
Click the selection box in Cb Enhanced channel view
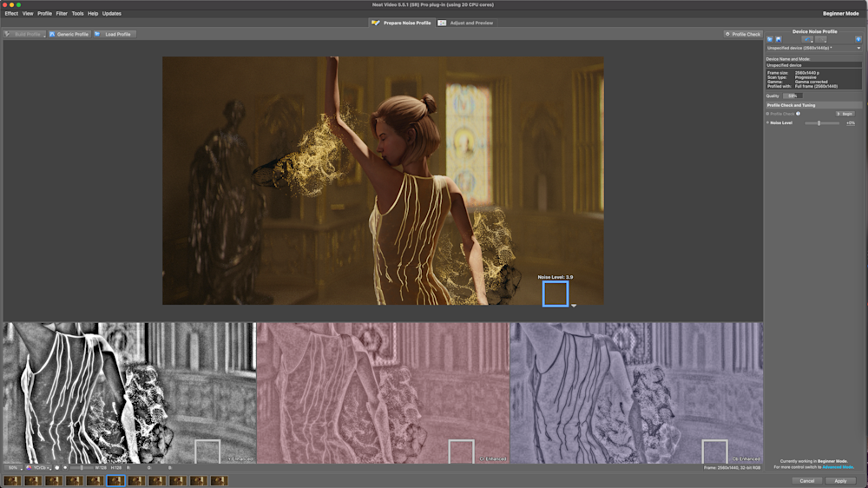714,452
